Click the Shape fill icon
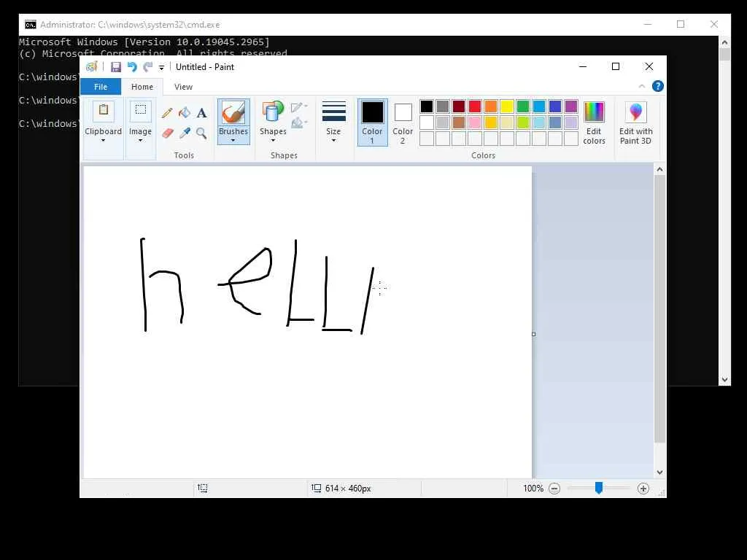Screen dimensions: 747x560 click(298, 123)
